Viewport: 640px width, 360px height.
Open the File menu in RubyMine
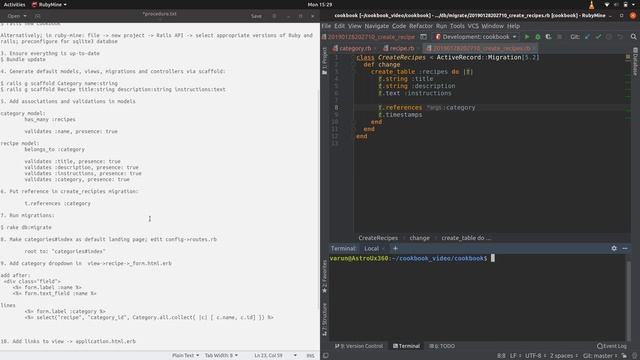point(327,26)
